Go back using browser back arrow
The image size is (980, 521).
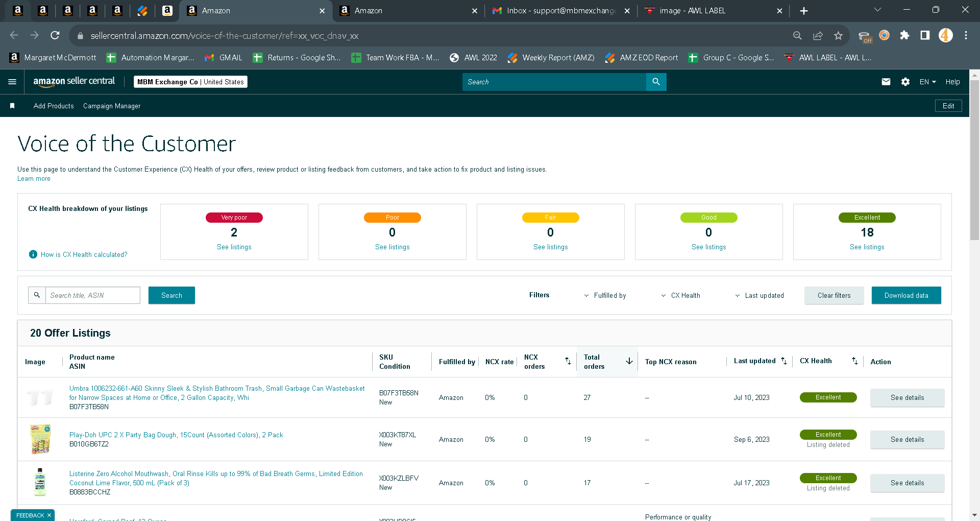(x=14, y=35)
